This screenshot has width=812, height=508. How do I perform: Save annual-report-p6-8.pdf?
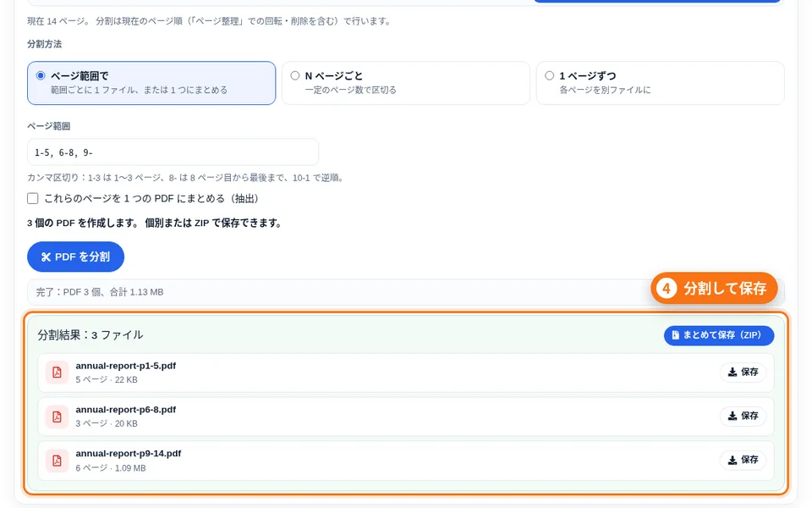[743, 416]
